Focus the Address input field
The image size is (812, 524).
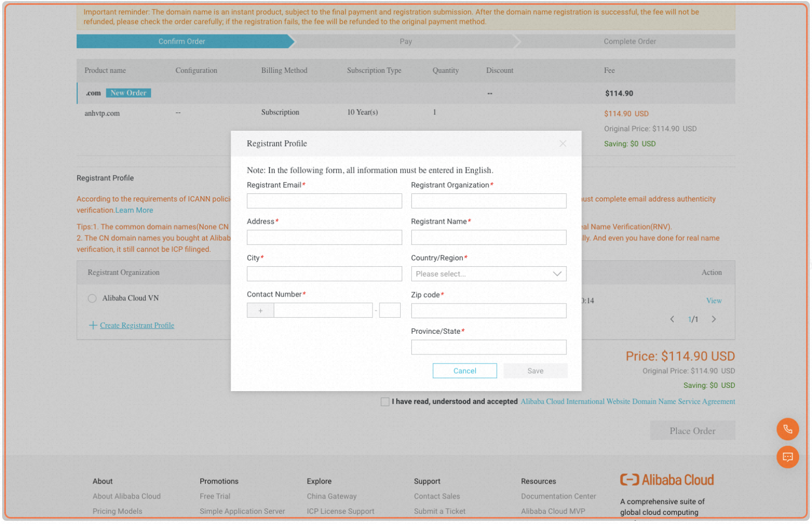click(x=324, y=238)
